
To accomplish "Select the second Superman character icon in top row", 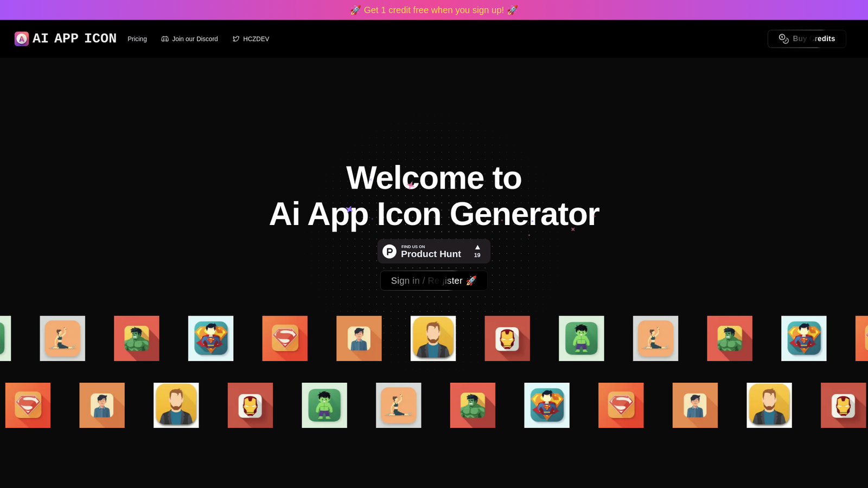I will pos(804,338).
